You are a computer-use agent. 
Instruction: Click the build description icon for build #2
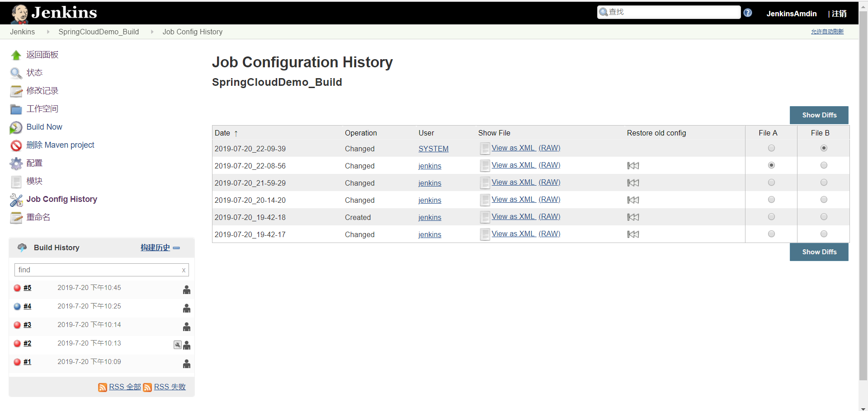pos(178,345)
